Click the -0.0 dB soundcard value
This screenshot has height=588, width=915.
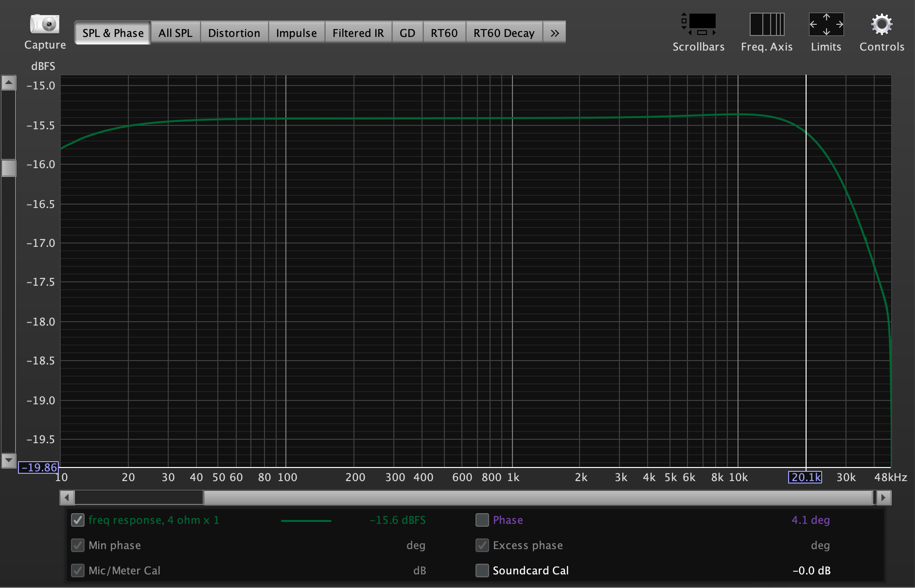click(x=811, y=571)
